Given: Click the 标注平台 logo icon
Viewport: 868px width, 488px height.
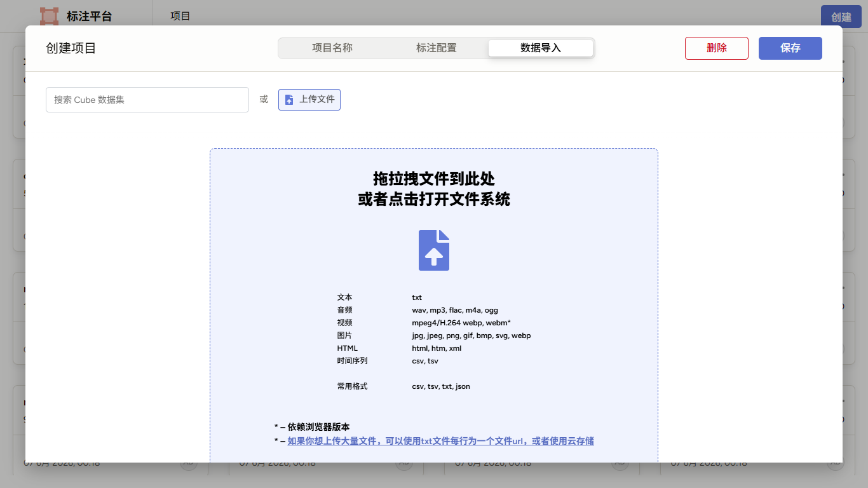Looking at the screenshot, I should coord(49,16).
